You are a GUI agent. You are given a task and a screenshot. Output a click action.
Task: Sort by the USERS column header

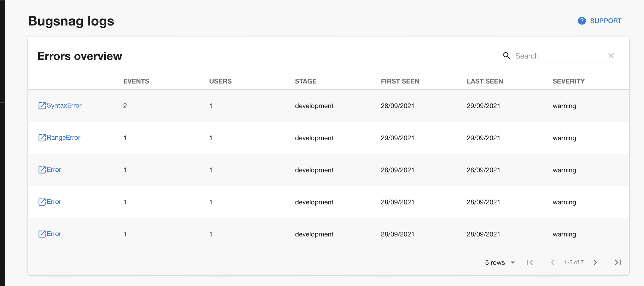pyautogui.click(x=220, y=81)
